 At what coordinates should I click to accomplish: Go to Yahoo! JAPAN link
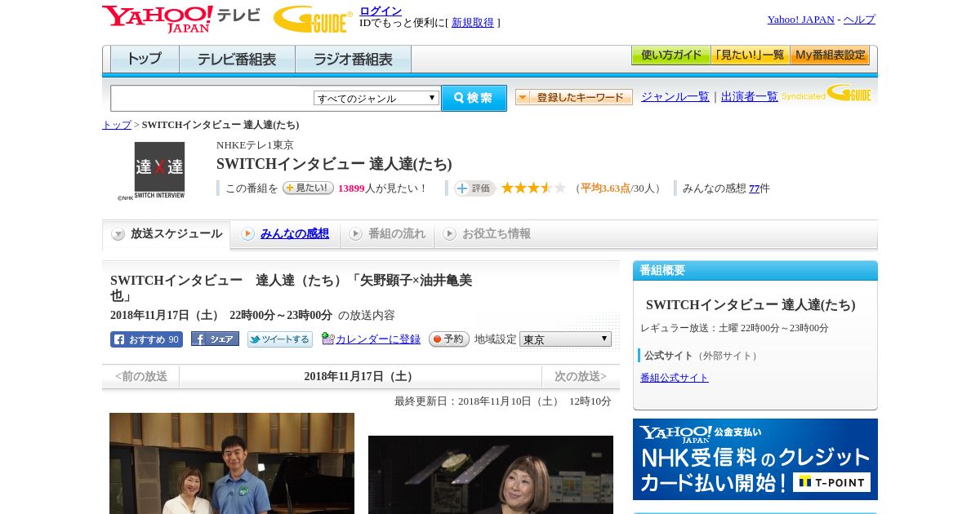(800, 19)
